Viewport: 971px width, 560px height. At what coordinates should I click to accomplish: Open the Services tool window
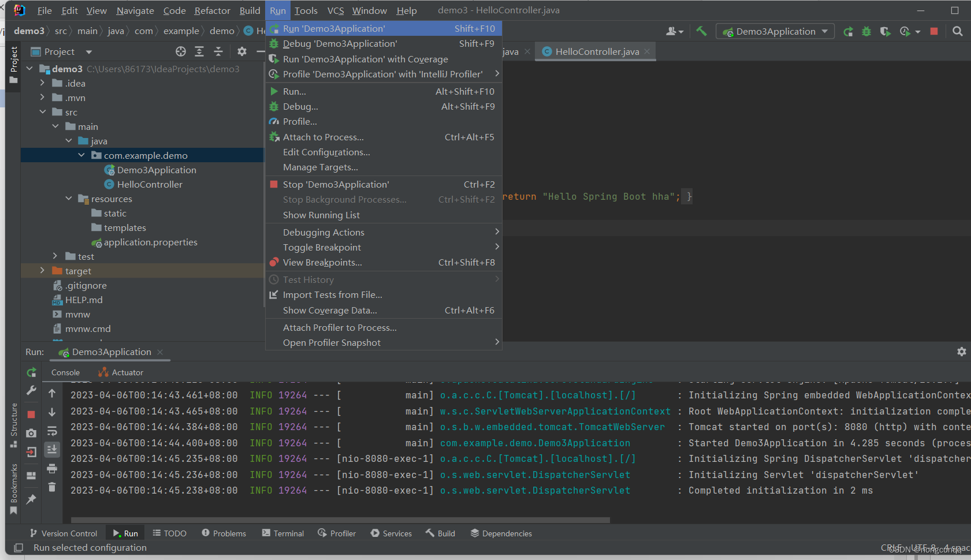pos(391,533)
